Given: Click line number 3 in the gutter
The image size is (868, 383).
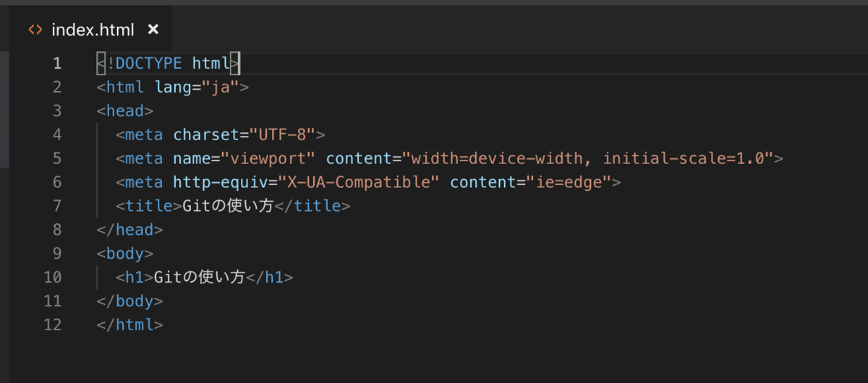Looking at the screenshot, I should click(x=57, y=111).
